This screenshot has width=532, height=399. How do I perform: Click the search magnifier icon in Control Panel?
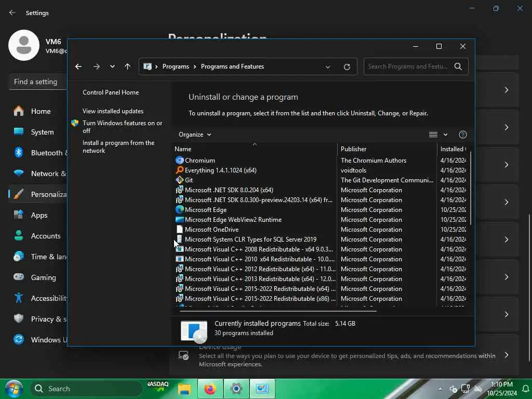(x=458, y=66)
